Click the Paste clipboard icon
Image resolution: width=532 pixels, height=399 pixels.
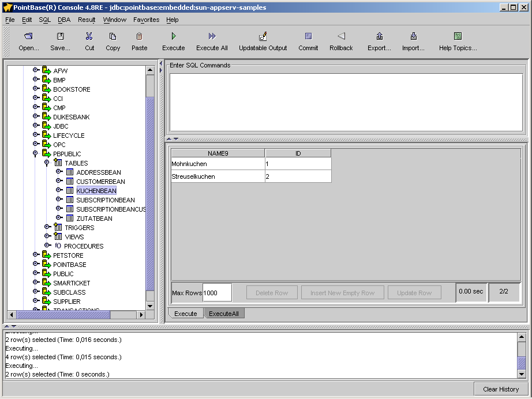point(139,36)
